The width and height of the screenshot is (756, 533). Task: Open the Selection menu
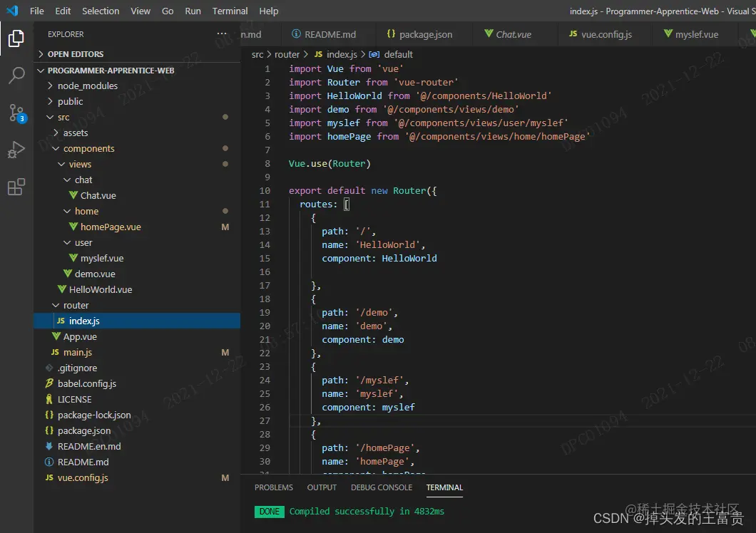tap(101, 11)
